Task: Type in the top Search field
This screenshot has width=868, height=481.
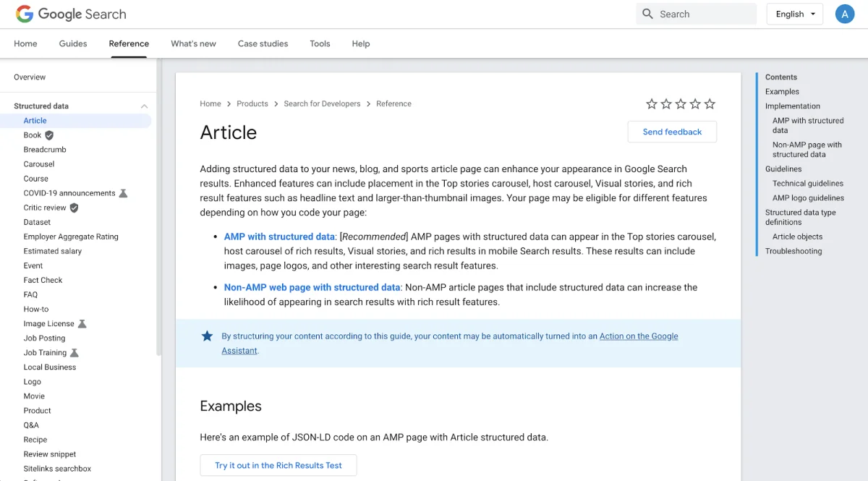Action: pos(703,14)
